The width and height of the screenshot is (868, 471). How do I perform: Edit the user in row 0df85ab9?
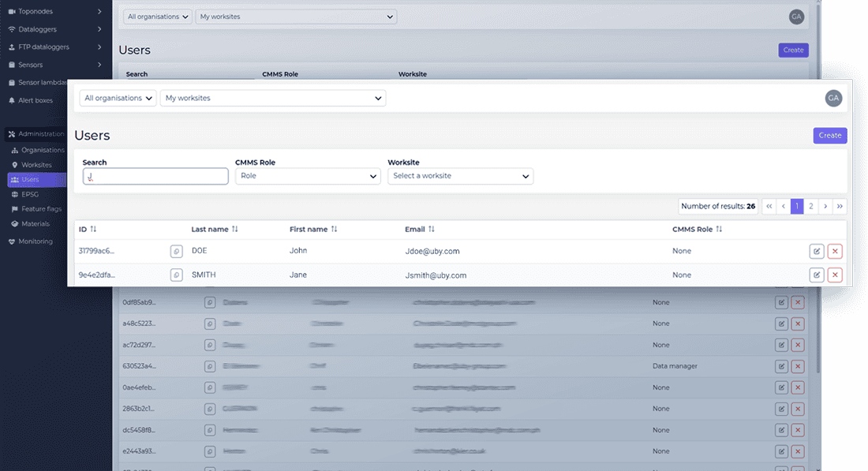pyautogui.click(x=781, y=303)
